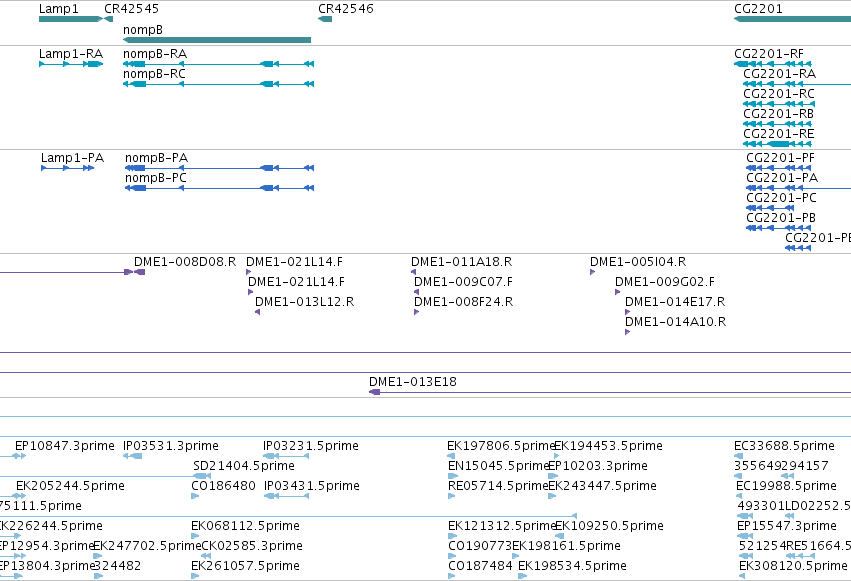851x581 pixels.
Task: Select the DME1-009C07.F feature
Action: (416, 292)
